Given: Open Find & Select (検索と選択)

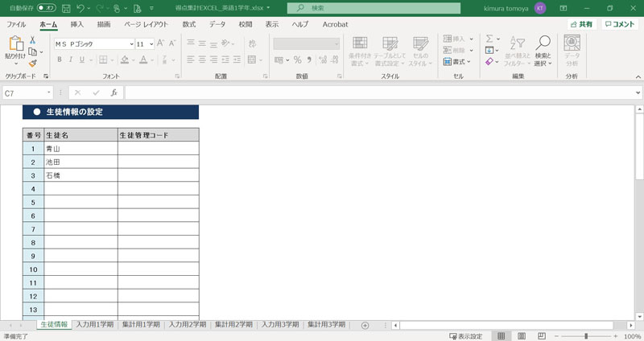Looking at the screenshot, I should (x=543, y=48).
